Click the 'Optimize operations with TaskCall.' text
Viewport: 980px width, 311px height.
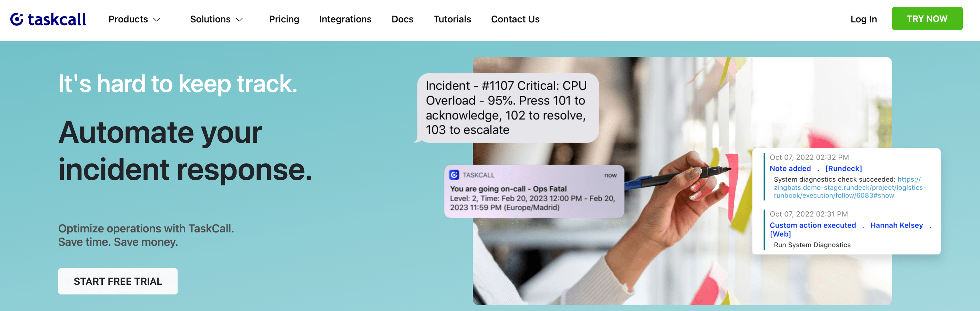pyautogui.click(x=146, y=228)
